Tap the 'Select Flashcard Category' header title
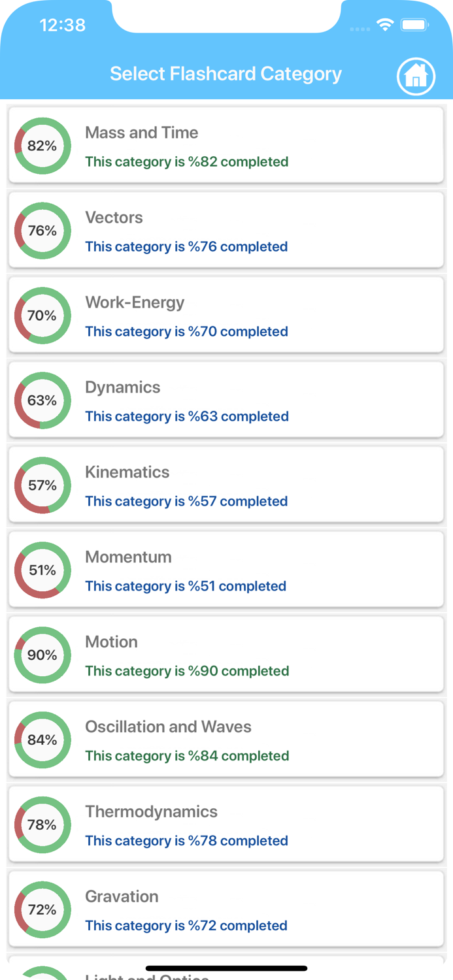 tap(226, 74)
